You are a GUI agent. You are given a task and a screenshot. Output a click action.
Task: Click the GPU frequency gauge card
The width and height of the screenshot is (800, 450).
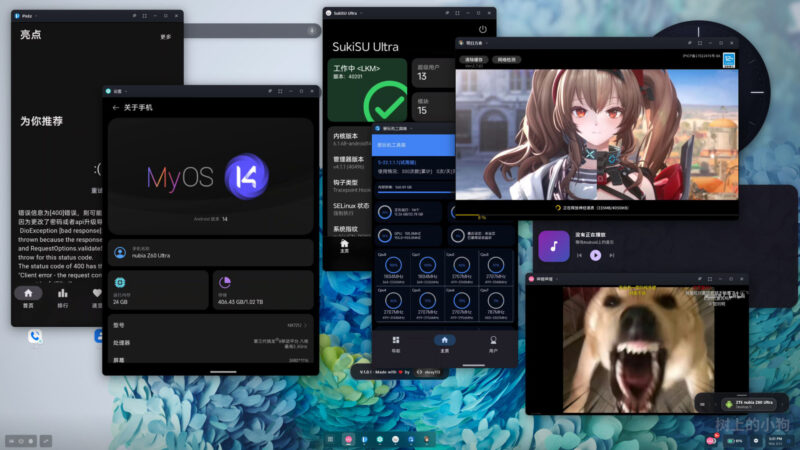[409, 236]
